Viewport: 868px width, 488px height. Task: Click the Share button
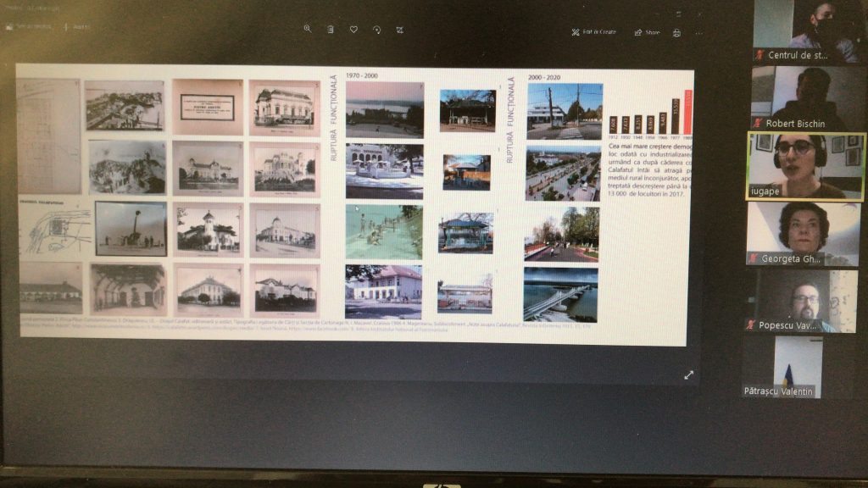pyautogui.click(x=647, y=32)
